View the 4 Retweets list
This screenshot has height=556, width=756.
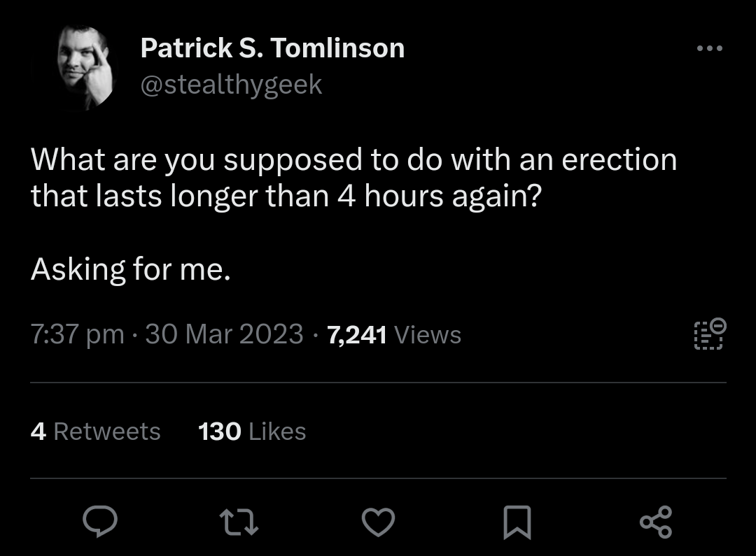click(96, 432)
